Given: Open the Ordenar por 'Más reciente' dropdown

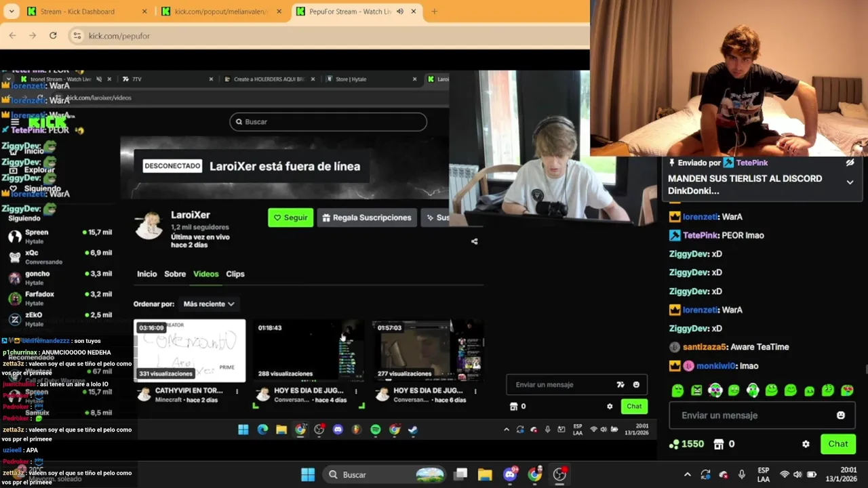Looking at the screenshot, I should tap(208, 304).
